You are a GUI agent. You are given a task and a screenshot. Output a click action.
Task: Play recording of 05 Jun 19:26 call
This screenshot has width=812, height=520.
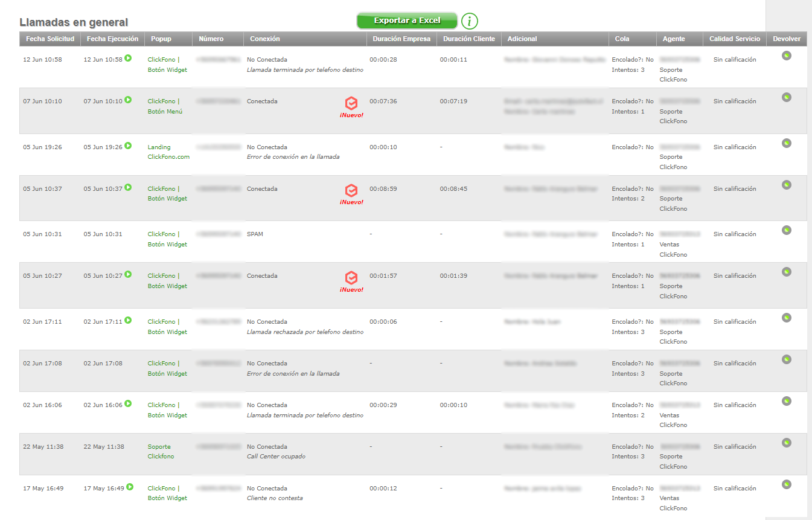(128, 146)
